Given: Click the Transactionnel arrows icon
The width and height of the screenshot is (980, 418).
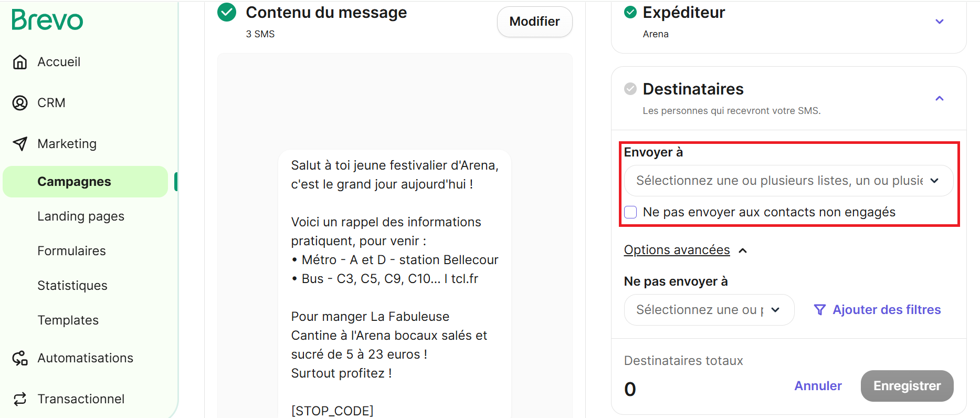Looking at the screenshot, I should (x=20, y=399).
